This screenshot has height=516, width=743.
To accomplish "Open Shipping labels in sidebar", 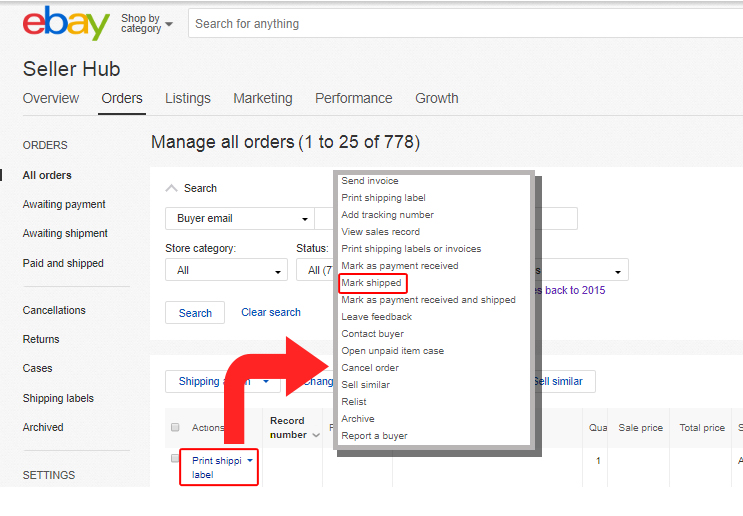I will [58, 398].
